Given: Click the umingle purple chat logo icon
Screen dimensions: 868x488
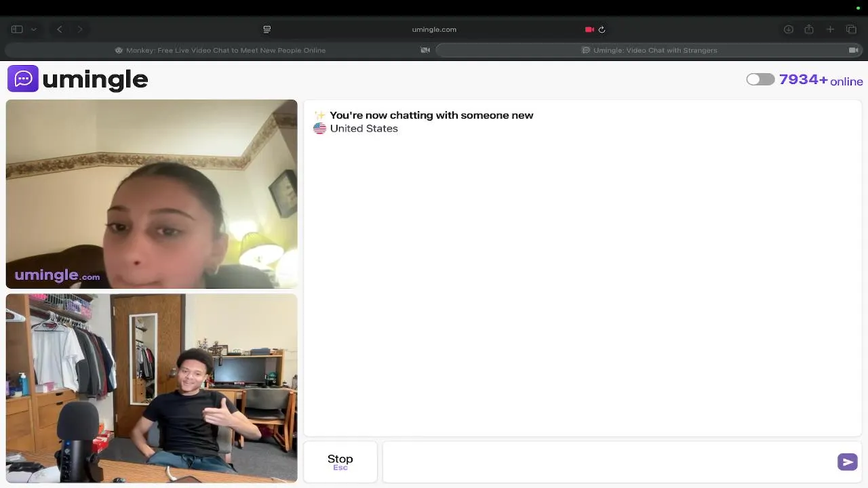Looking at the screenshot, I should [23, 79].
